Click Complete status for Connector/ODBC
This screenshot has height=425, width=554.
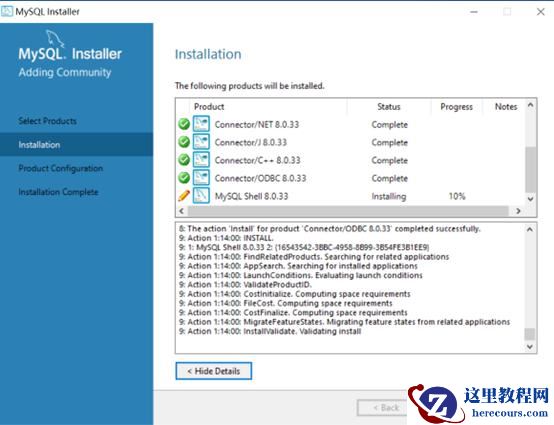pos(390,178)
